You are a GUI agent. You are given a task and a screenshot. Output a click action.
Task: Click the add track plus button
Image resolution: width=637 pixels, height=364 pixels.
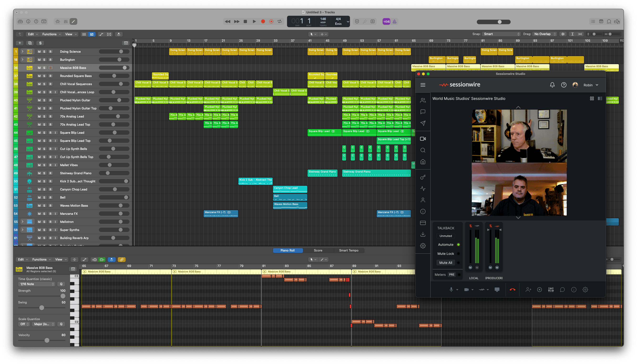pos(20,43)
